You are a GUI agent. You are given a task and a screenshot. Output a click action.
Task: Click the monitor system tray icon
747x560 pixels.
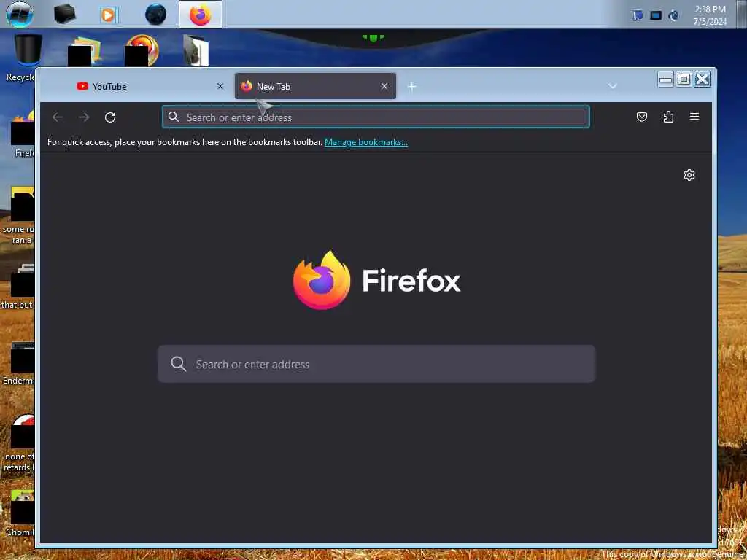point(656,15)
